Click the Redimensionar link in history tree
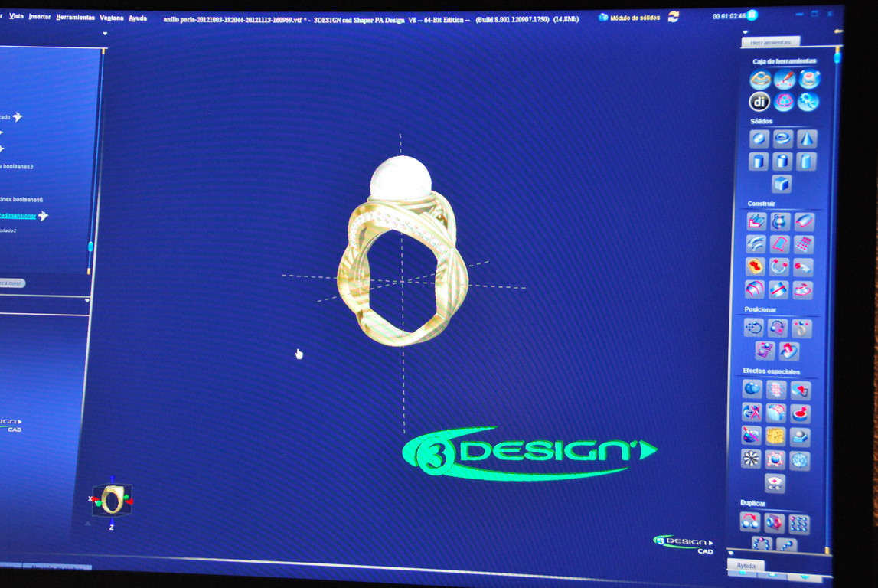This screenshot has width=878, height=588. click(18, 216)
